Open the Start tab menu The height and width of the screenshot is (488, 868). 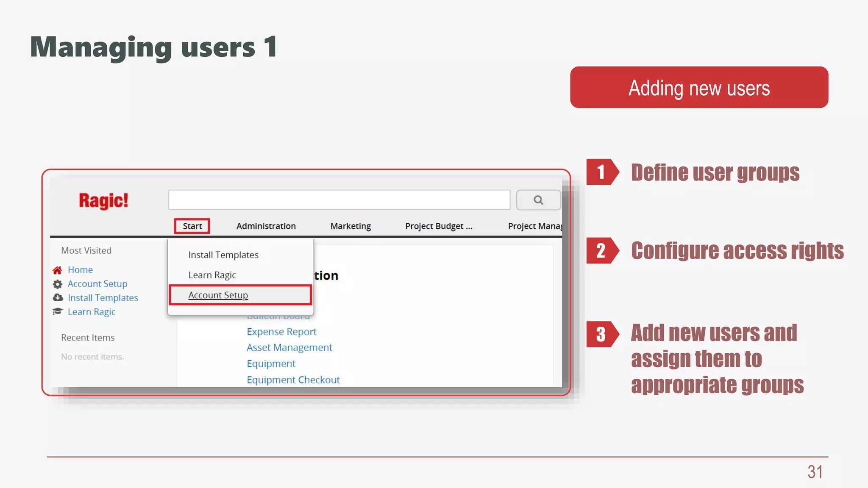[192, 226]
